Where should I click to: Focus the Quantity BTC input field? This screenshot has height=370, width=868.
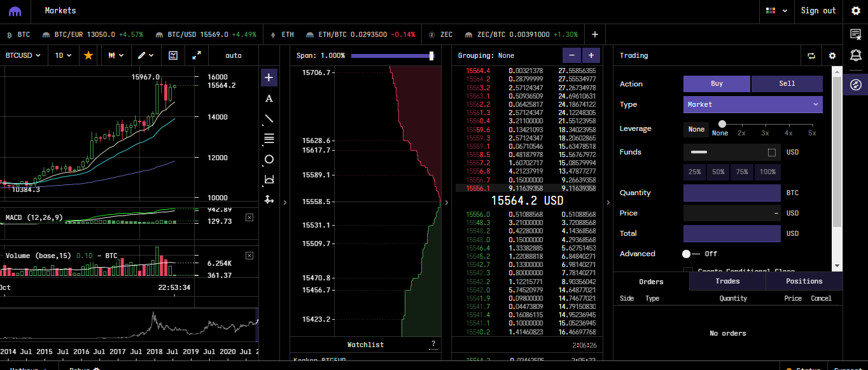[x=732, y=193]
